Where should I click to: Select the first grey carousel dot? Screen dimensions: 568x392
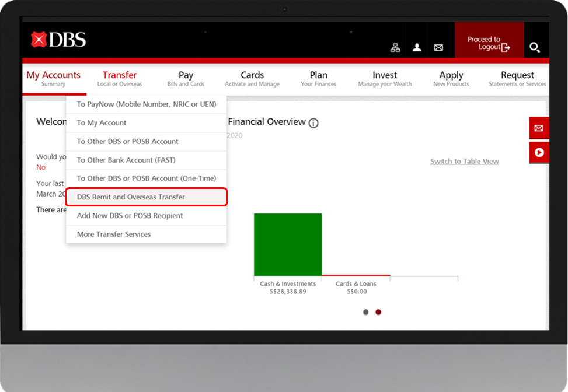366,312
